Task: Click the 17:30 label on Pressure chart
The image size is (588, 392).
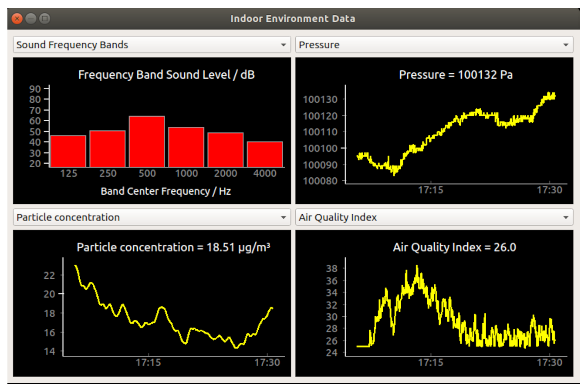Action: [x=550, y=190]
